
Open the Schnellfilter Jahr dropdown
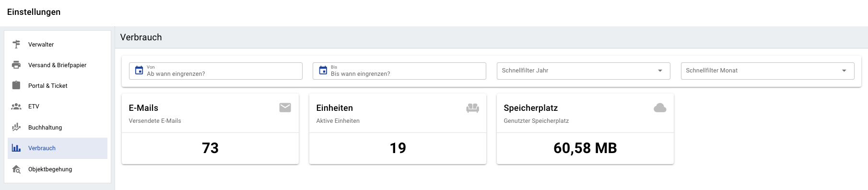pyautogui.click(x=583, y=71)
